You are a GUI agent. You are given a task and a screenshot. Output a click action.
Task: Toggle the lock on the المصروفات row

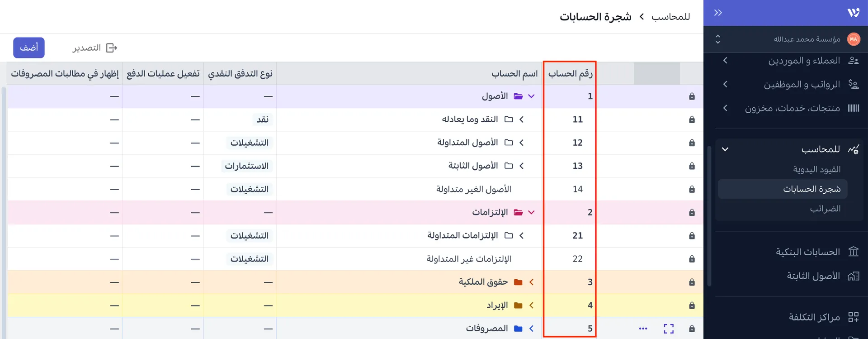coord(691,328)
